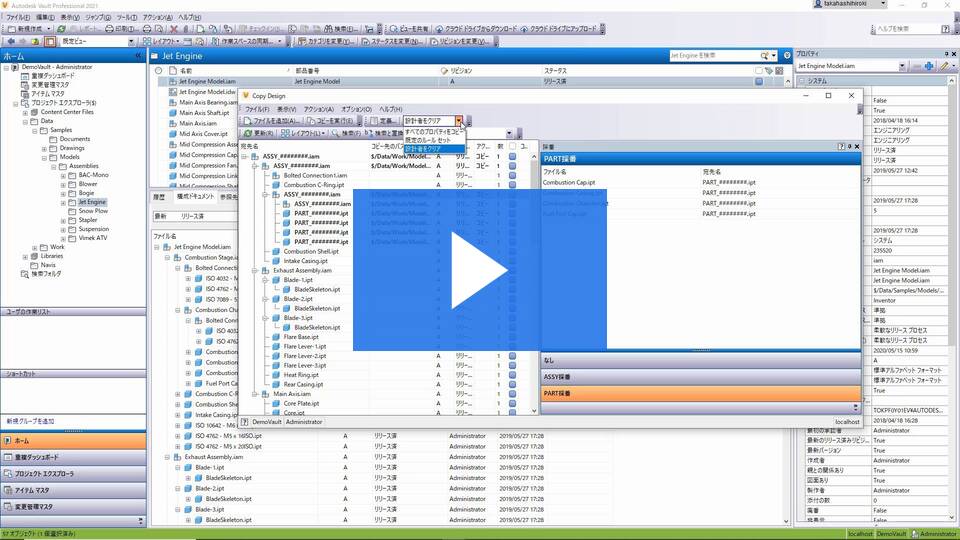Open Layout (レイアウト) menu in Vault toolbar
The height and width of the screenshot is (540, 960).
162,41
